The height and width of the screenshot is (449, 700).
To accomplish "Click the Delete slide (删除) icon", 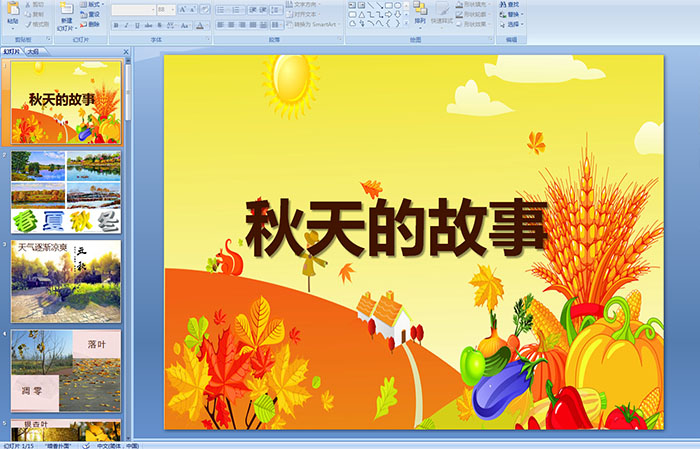I will 92,25.
